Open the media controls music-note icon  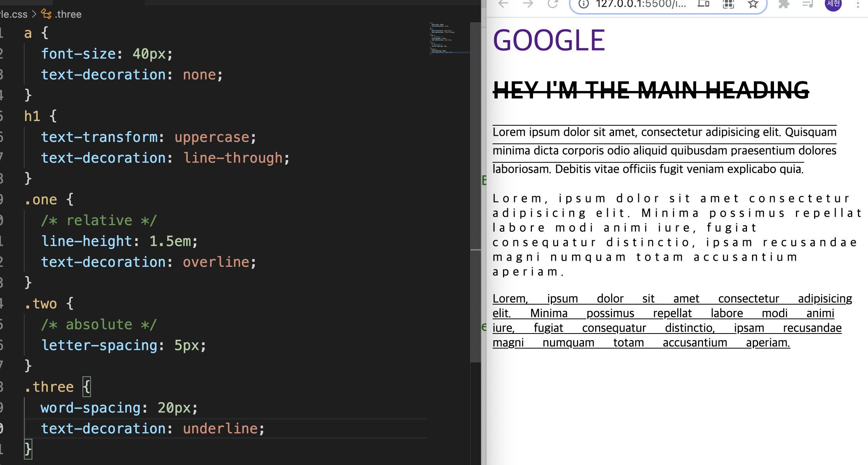[x=807, y=4]
